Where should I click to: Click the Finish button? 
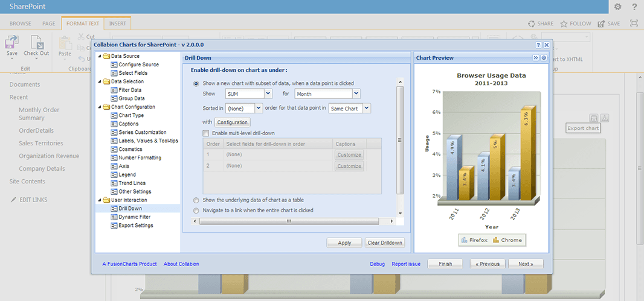pyautogui.click(x=445, y=264)
